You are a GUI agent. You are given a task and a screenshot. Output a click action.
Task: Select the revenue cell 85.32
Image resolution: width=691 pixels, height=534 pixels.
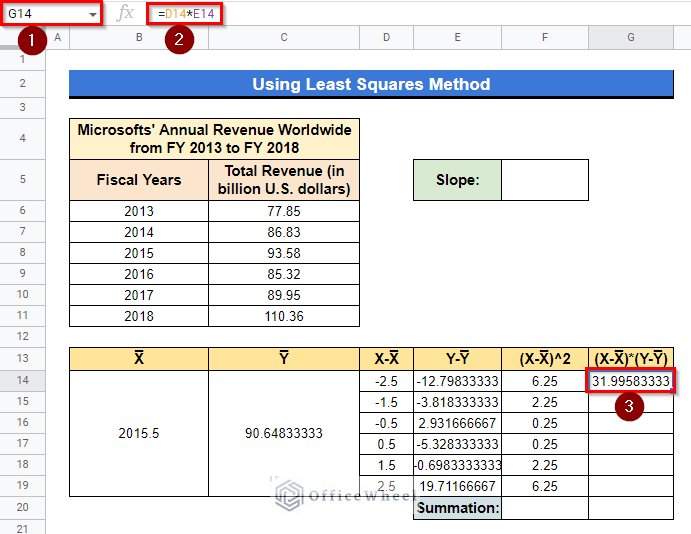coord(284,274)
